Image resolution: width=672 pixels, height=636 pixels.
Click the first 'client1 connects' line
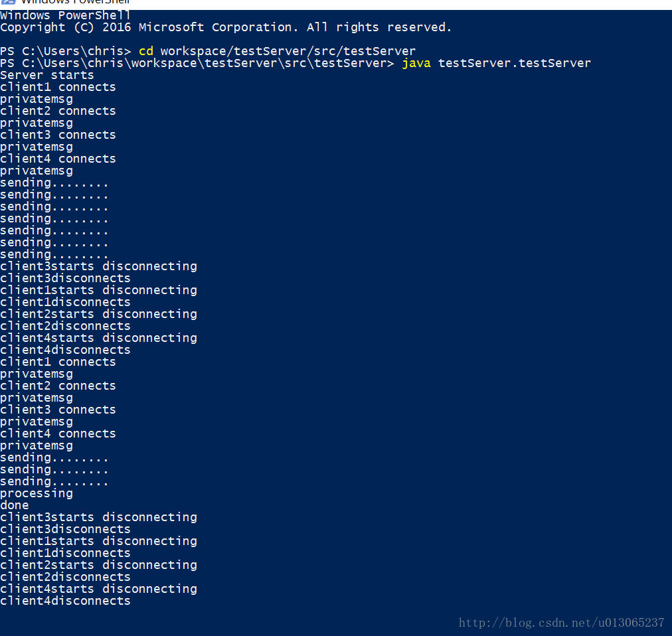pyautogui.click(x=58, y=88)
